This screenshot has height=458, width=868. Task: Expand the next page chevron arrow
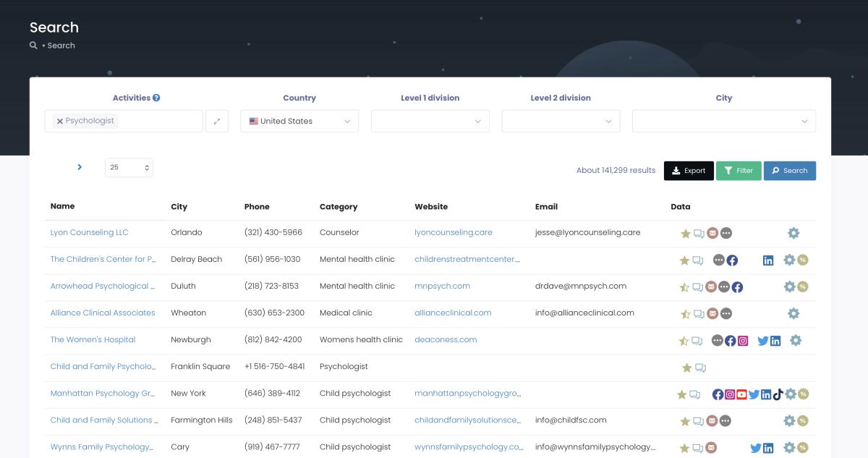pos(80,167)
